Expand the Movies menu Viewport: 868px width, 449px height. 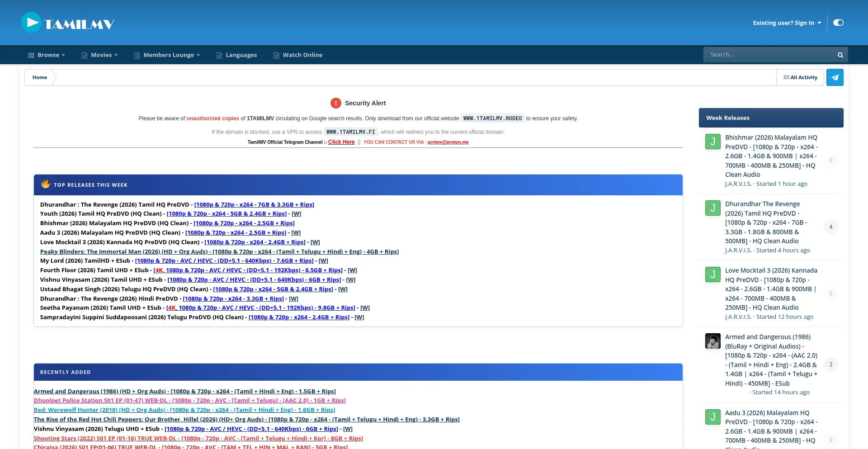(100, 55)
